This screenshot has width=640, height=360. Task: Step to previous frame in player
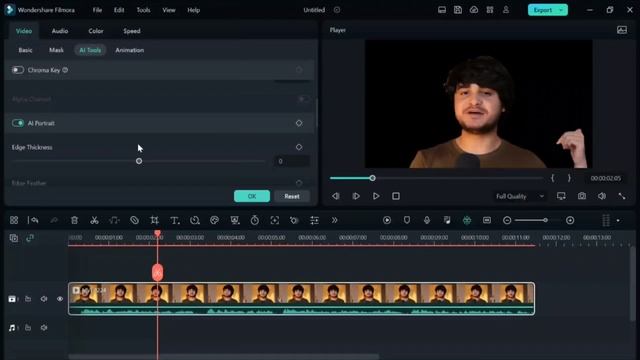coord(336,196)
